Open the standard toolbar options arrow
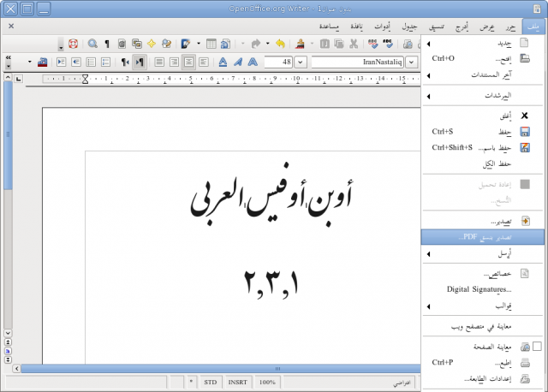This screenshot has height=392, width=548. (x=61, y=44)
